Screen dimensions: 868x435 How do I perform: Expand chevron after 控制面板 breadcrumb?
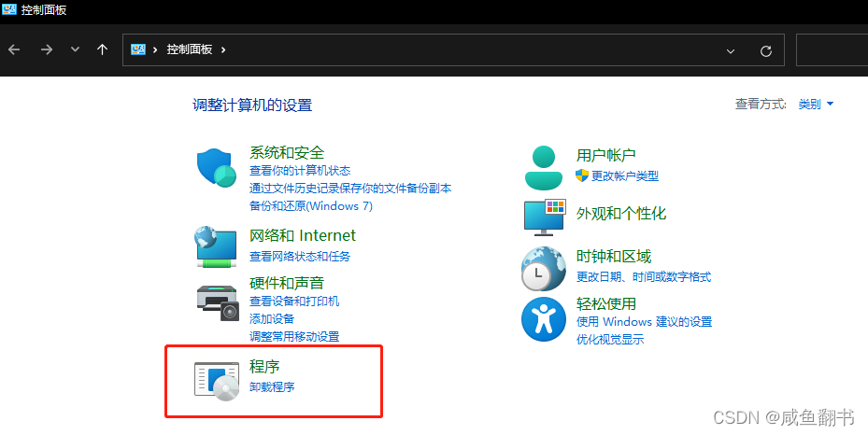point(223,49)
